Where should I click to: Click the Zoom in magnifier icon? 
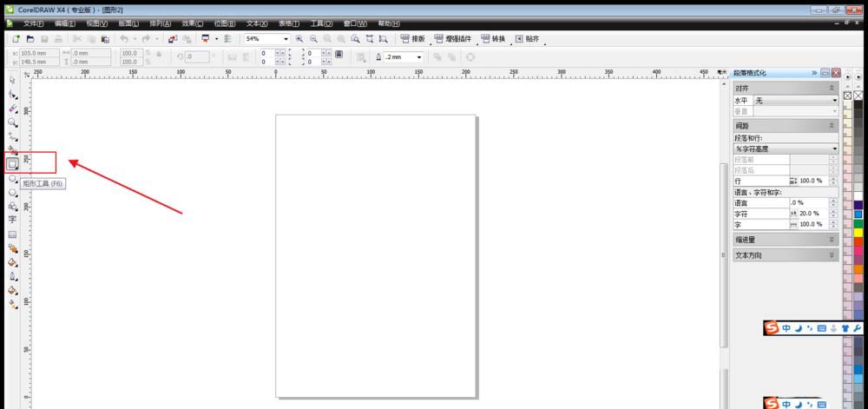pos(299,39)
